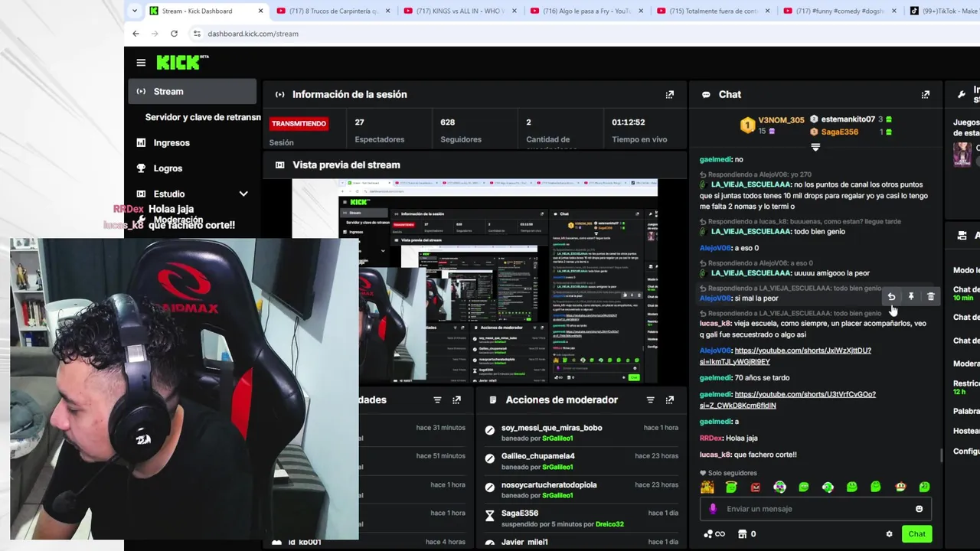Open filter options for the activities panel

[437, 399]
